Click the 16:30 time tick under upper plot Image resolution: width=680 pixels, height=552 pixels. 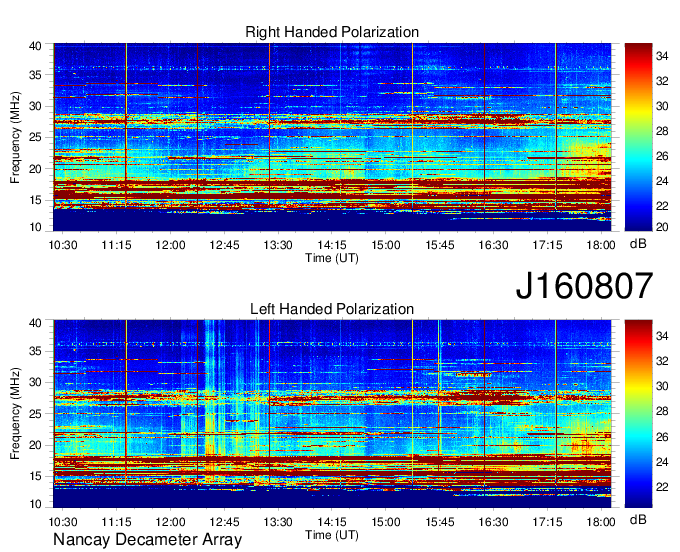pyautogui.click(x=494, y=245)
